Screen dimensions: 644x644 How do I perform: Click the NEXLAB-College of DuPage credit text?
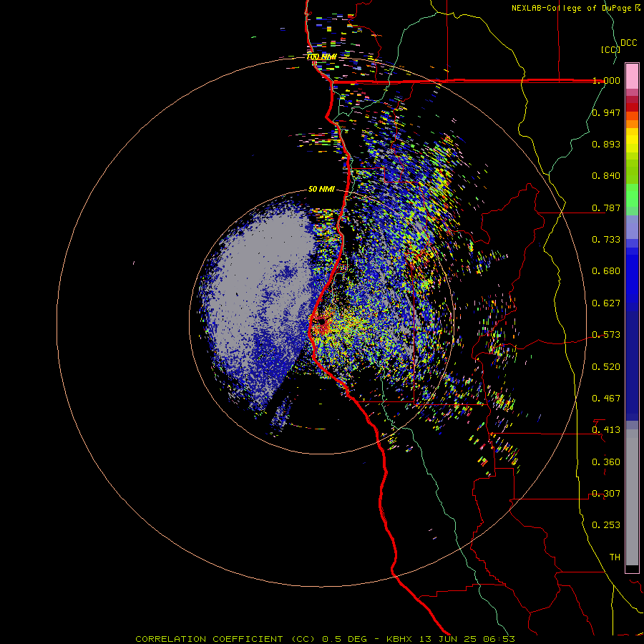[571, 8]
